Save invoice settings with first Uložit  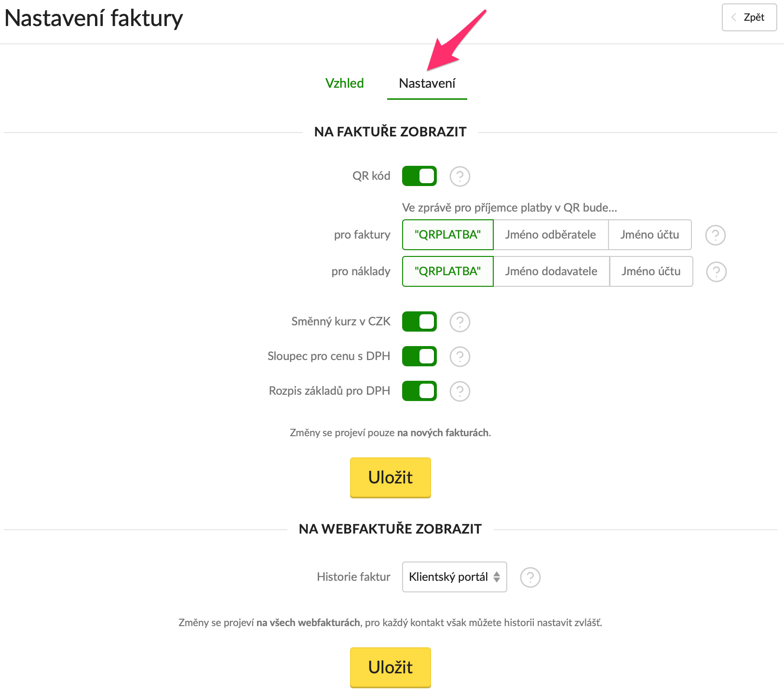(390, 478)
